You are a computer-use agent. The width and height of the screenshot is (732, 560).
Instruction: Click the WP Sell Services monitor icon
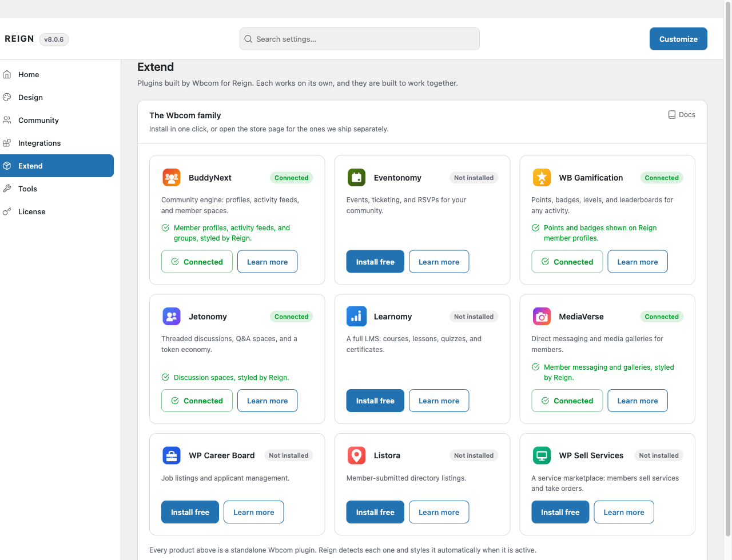pyautogui.click(x=542, y=455)
